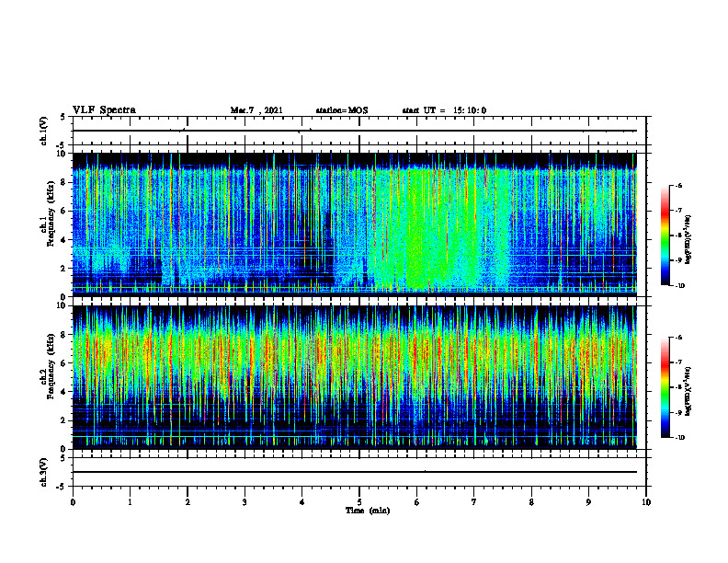The width and height of the screenshot is (728, 563).
Task: Click the '2' kHz tick on ch.2 frequency axis
Action: tap(65, 420)
